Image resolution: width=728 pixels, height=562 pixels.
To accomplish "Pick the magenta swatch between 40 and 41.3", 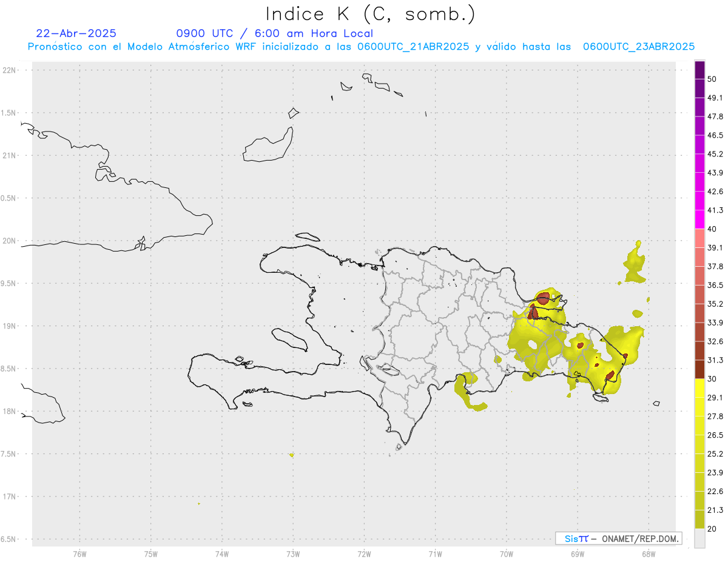I will point(699,219).
